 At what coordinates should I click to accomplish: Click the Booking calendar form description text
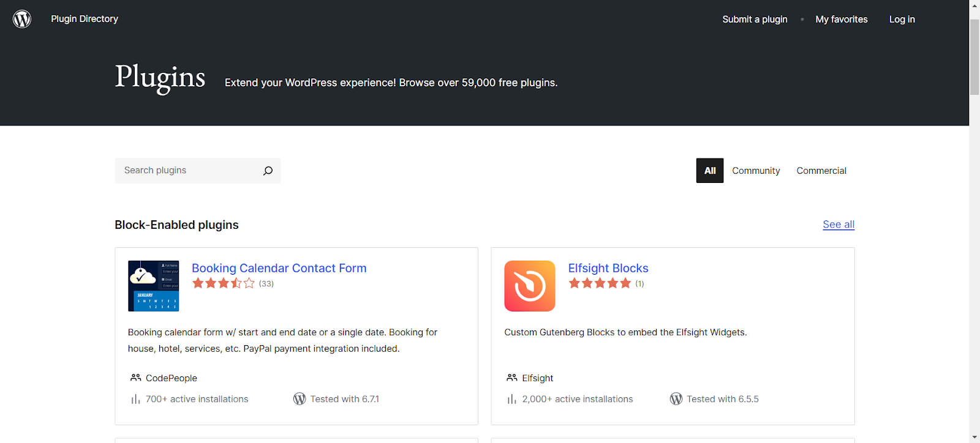(282, 340)
